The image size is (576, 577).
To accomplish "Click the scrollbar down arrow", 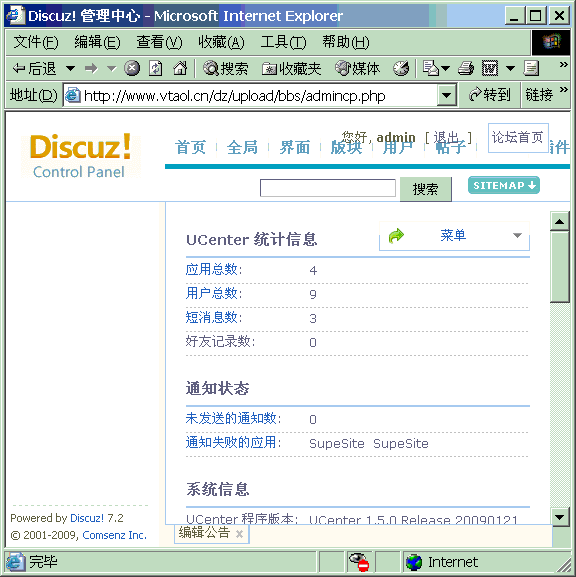I will coord(559,517).
